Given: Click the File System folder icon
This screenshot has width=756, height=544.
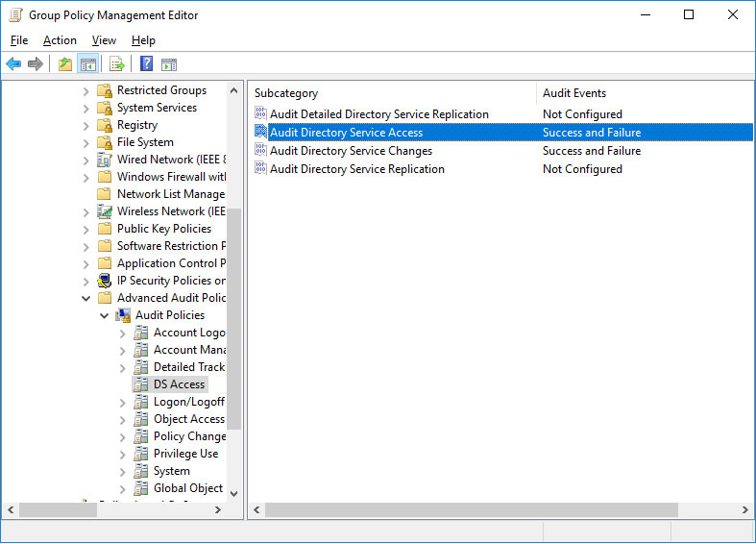Looking at the screenshot, I should [x=105, y=142].
